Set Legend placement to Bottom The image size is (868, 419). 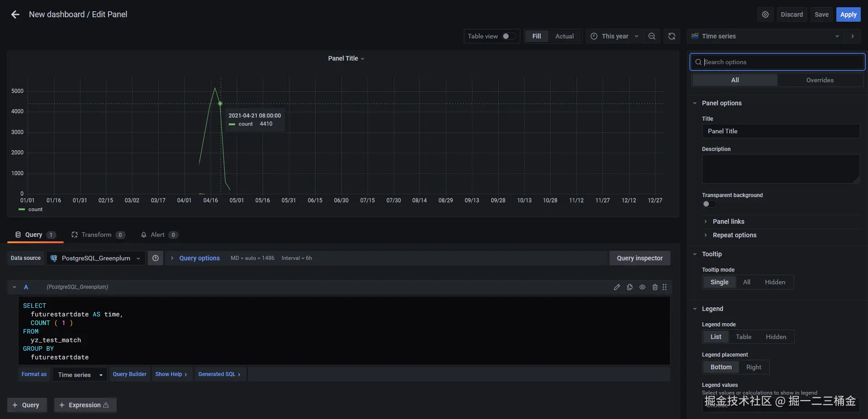(x=721, y=367)
